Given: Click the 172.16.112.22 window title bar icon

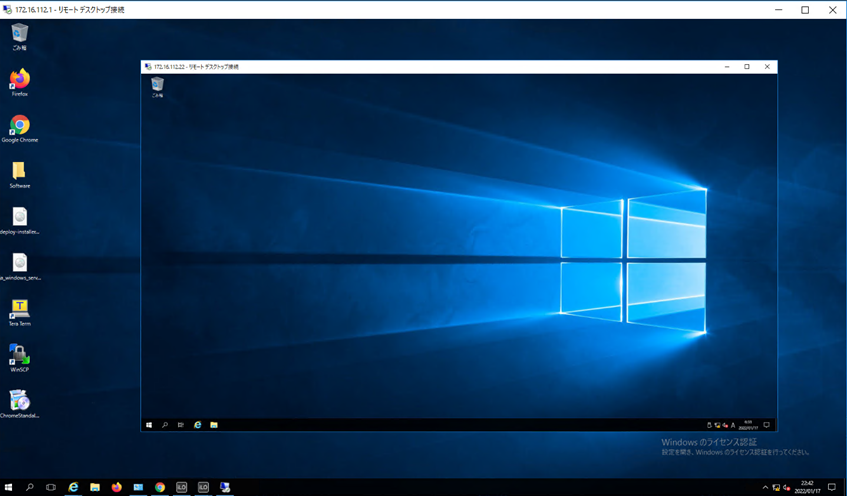Looking at the screenshot, I should click(x=148, y=67).
